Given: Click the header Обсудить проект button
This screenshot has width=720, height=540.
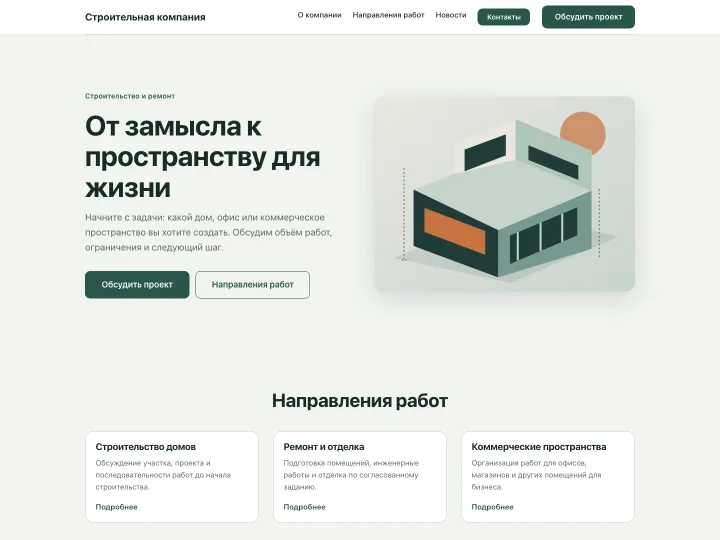Looking at the screenshot, I should click(588, 17).
